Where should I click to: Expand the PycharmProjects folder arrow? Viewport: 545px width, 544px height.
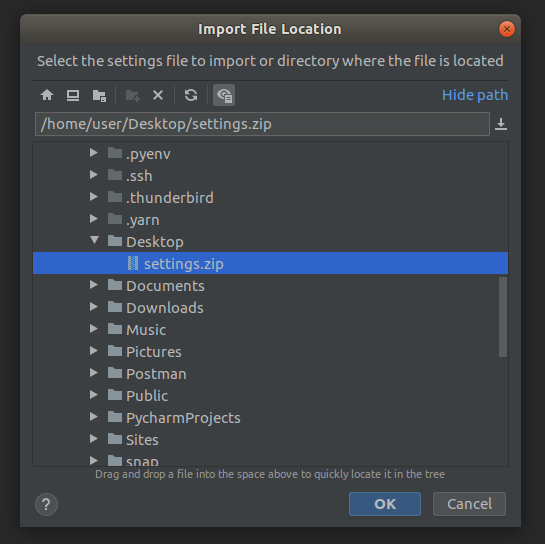pyautogui.click(x=93, y=416)
